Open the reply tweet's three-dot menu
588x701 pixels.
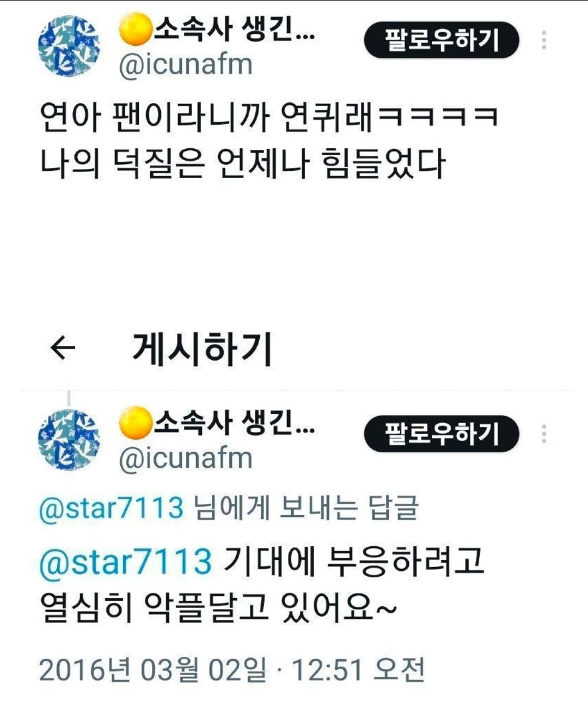tap(544, 434)
